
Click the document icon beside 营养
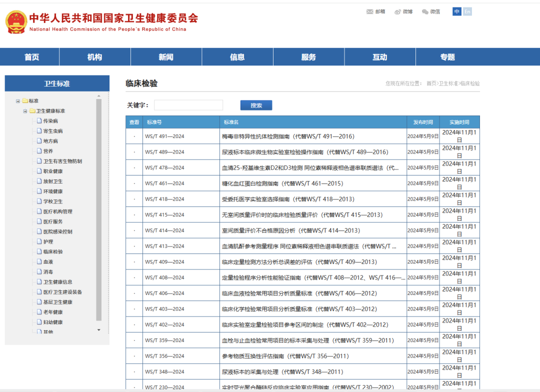tap(39, 151)
